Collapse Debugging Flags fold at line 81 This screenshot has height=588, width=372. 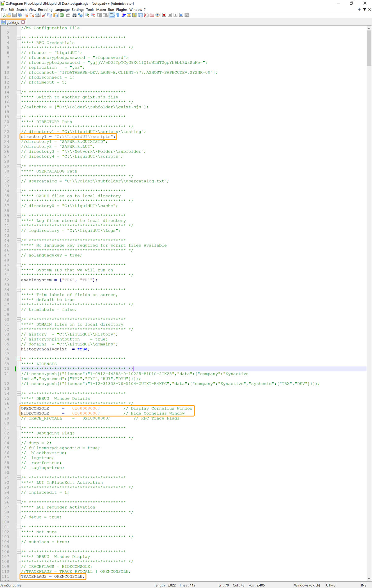(x=19, y=428)
